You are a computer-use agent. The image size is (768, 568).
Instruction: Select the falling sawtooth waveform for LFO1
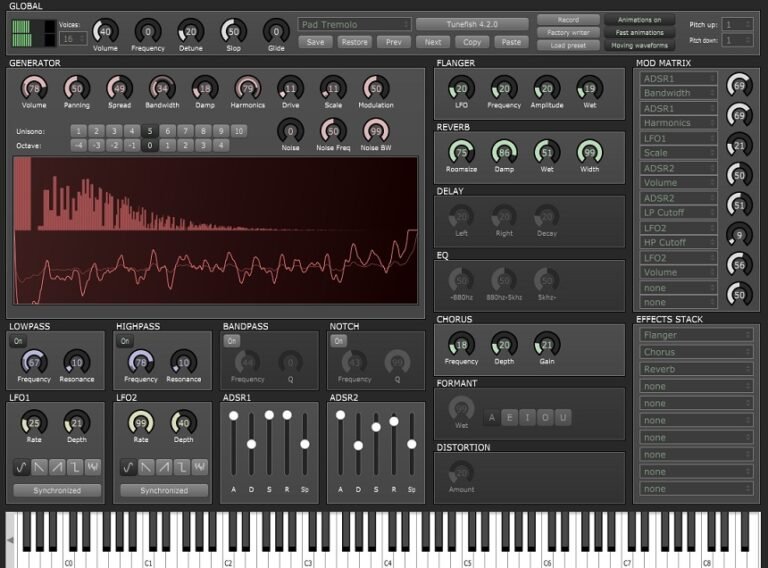click(x=39, y=467)
